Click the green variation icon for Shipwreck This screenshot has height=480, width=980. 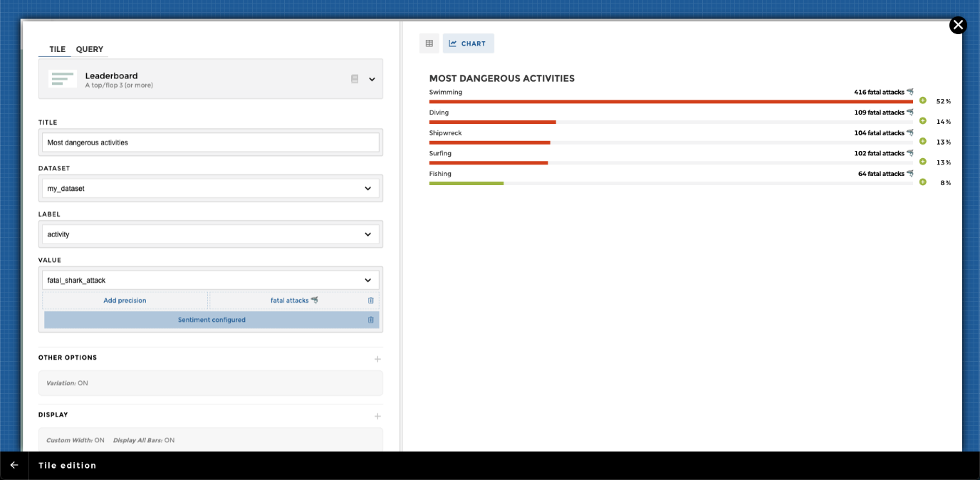pyautogui.click(x=923, y=141)
